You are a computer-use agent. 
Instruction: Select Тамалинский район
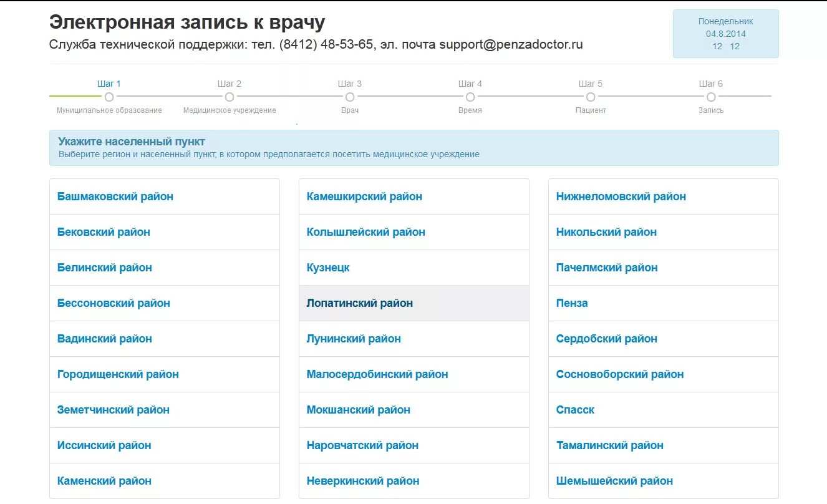(664, 445)
